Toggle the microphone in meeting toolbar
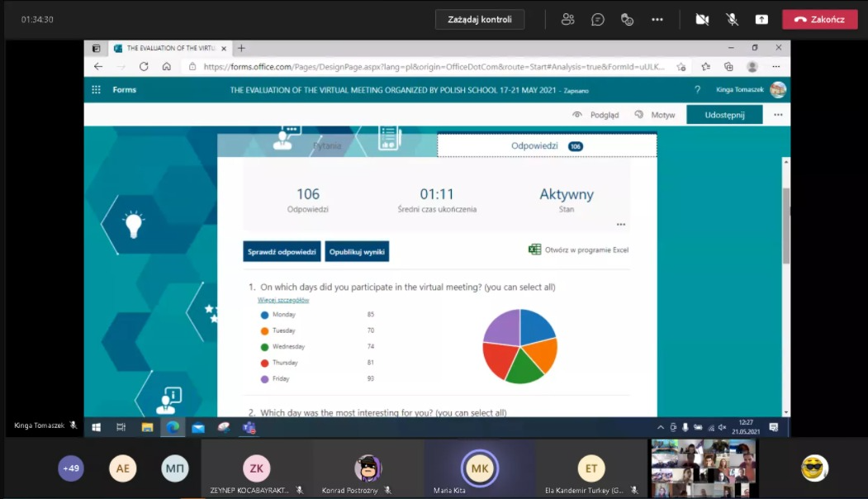Image resolution: width=868 pixels, height=499 pixels. tap(732, 20)
